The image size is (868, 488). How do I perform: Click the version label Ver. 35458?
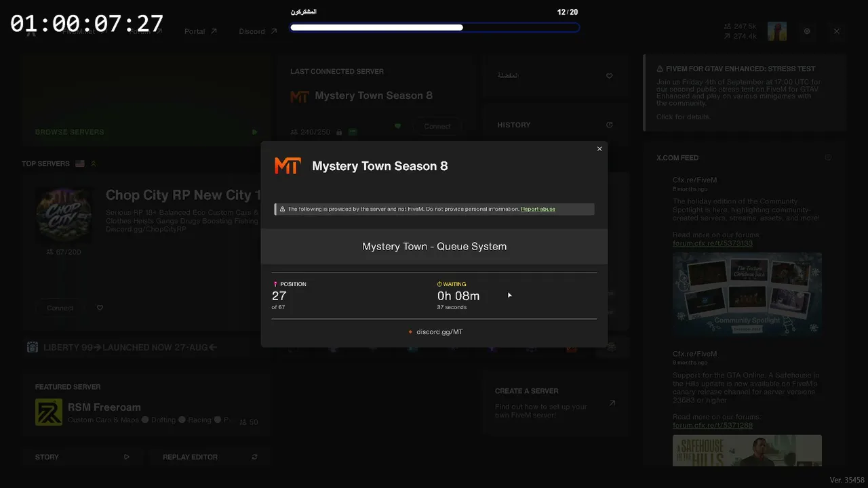(847, 480)
